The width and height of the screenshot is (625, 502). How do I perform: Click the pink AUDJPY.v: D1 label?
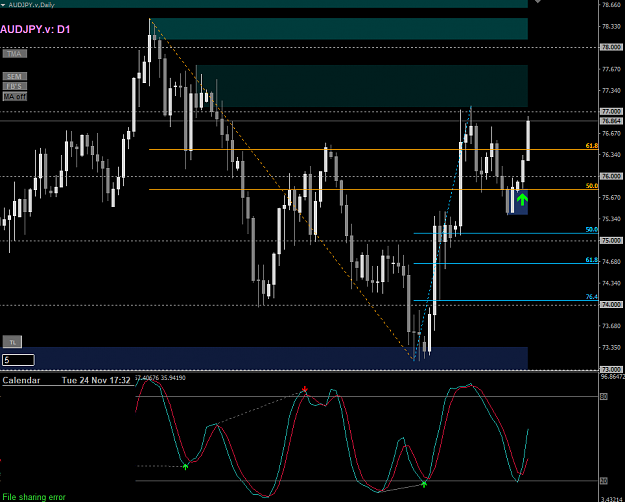coord(35,30)
